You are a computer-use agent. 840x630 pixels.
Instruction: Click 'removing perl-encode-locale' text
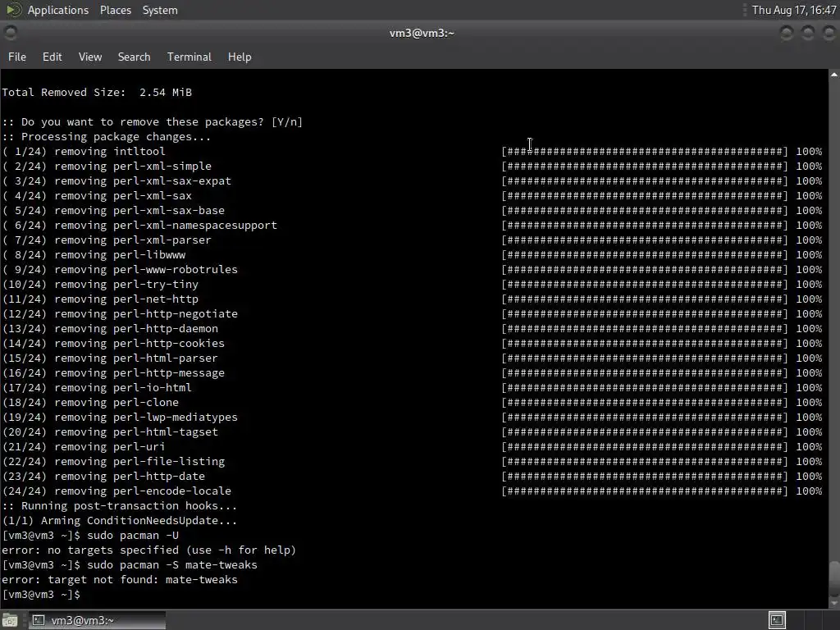[x=143, y=491]
